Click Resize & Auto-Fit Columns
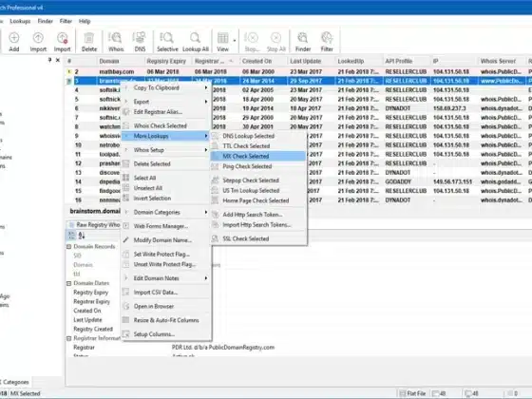This screenshot has width=532, height=399. coord(166,320)
